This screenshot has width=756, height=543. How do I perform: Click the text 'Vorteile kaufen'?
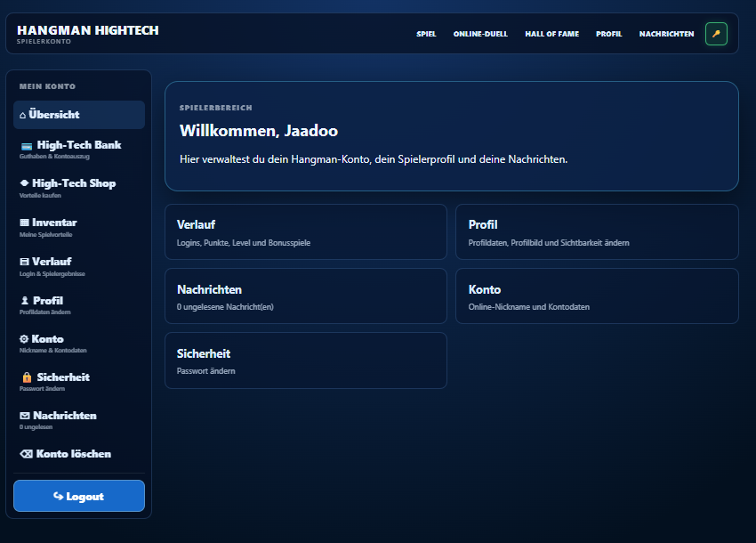(x=40, y=196)
